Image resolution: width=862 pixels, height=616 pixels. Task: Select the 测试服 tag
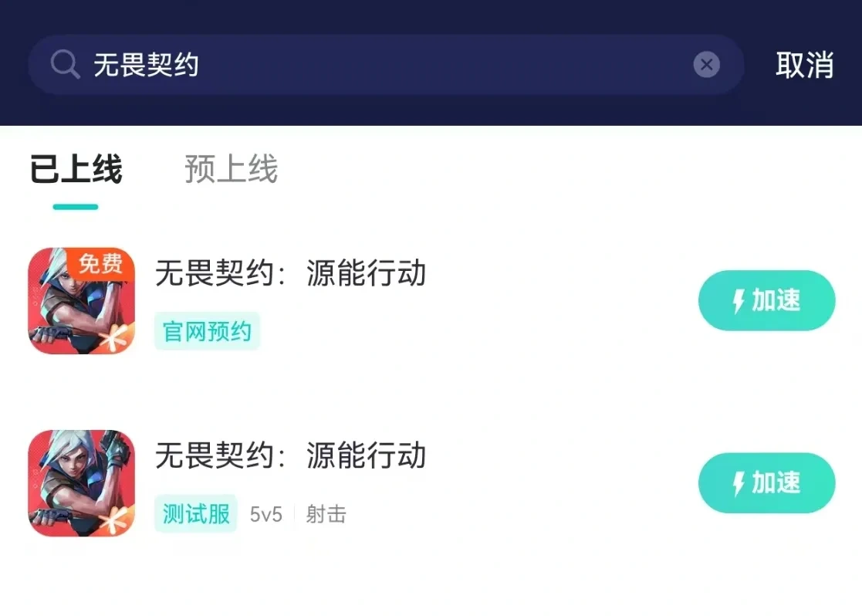coord(195,513)
